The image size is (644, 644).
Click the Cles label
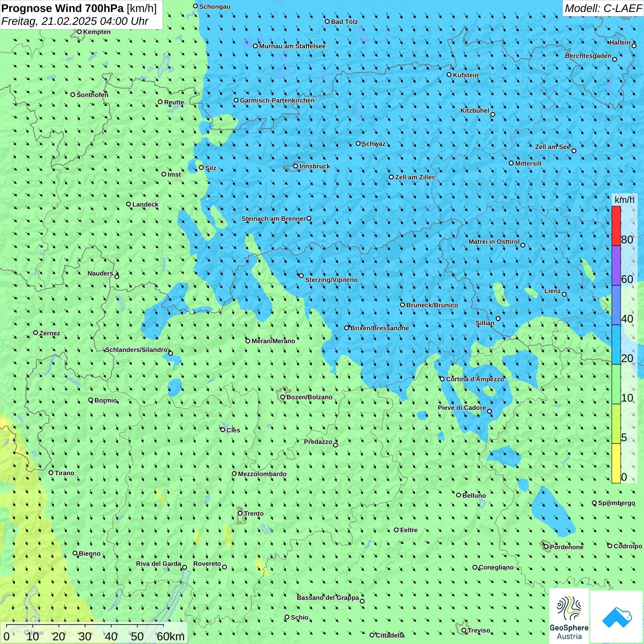(x=233, y=430)
